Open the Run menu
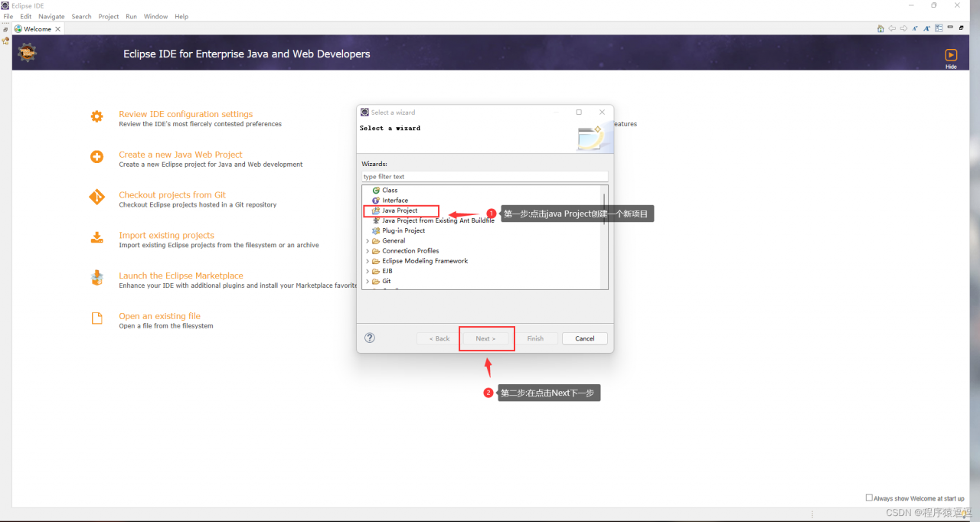Viewport: 980px width, 522px height. pos(132,16)
